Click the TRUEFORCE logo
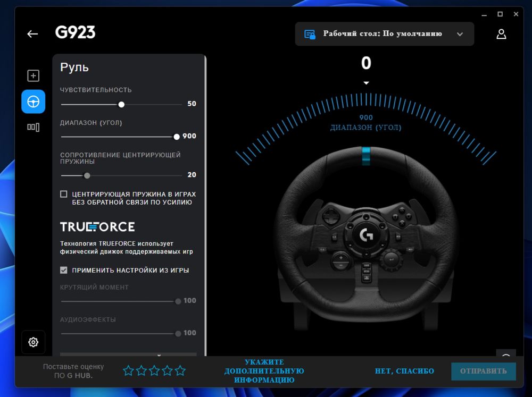This screenshot has height=397, width=532. [97, 227]
